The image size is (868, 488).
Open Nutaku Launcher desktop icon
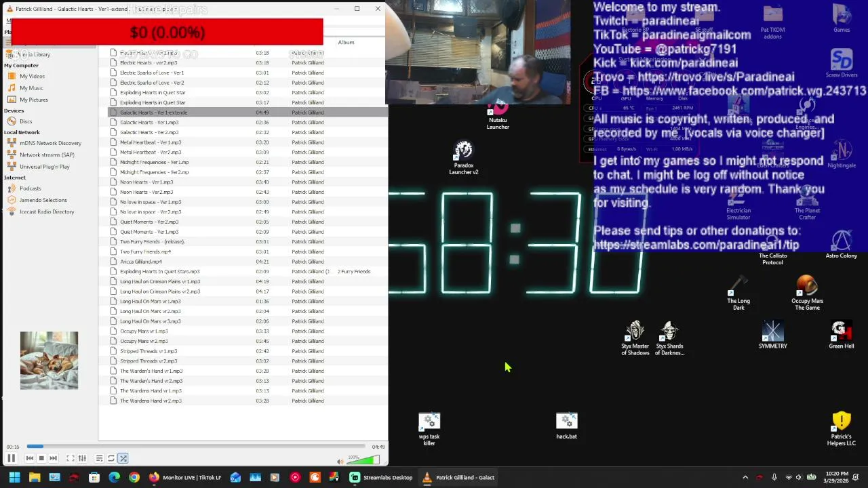498,117
